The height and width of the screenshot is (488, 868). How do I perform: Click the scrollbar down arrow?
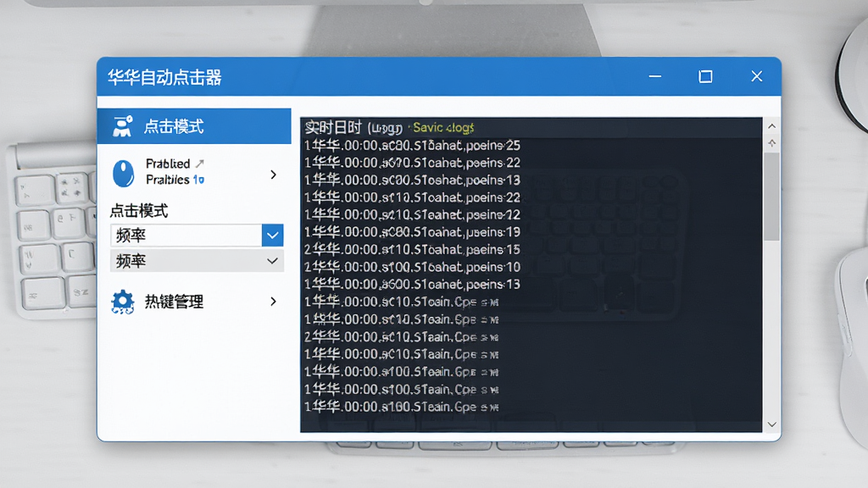(771, 424)
